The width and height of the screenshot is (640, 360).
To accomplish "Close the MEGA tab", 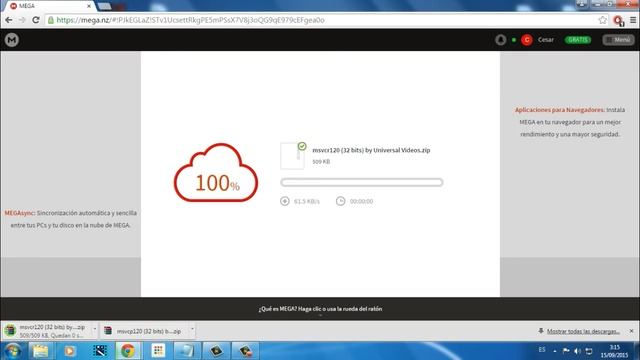I will 89,6.
